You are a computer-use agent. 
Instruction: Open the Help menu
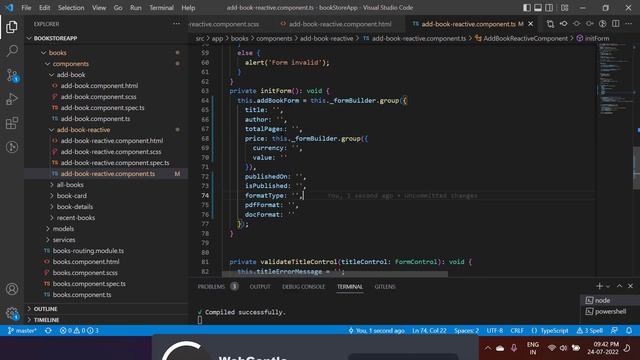tap(188, 8)
